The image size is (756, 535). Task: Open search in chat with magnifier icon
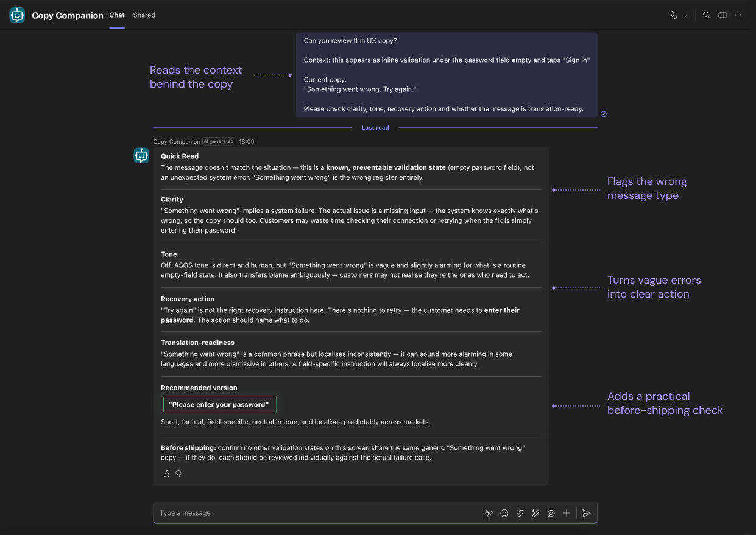tap(707, 15)
